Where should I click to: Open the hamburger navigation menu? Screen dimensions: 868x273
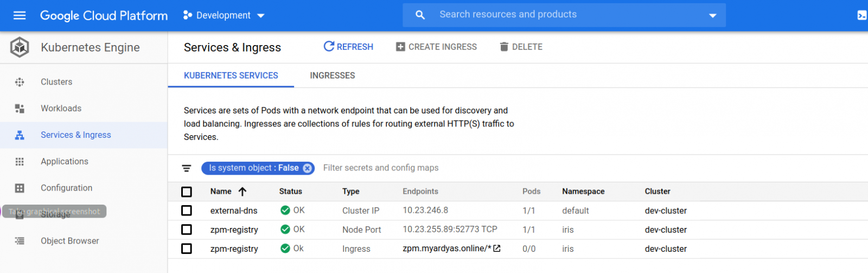coord(20,15)
